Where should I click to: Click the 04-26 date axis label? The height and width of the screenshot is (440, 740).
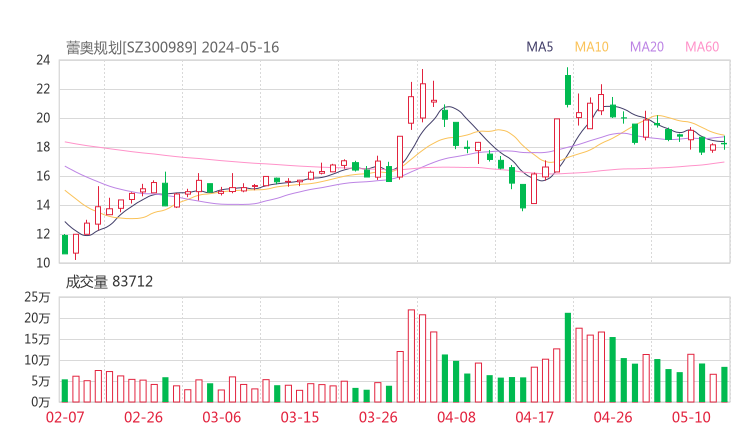pos(613,417)
